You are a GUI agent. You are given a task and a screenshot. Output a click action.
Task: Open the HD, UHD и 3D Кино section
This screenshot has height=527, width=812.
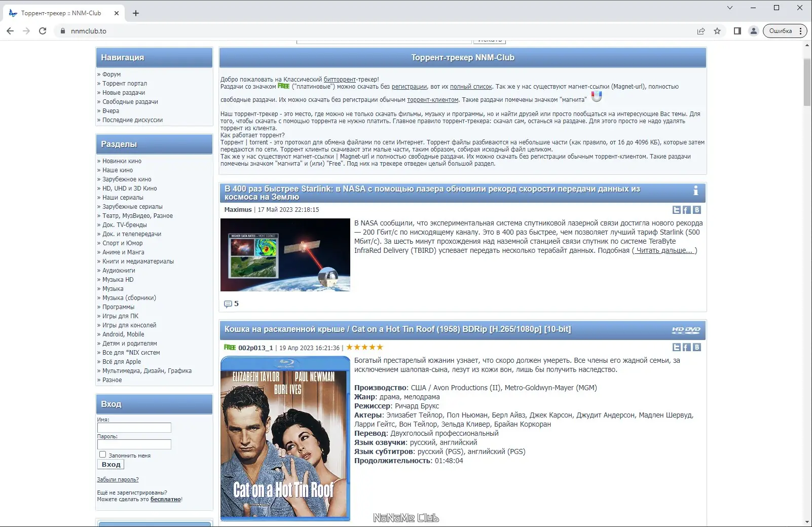130,189
